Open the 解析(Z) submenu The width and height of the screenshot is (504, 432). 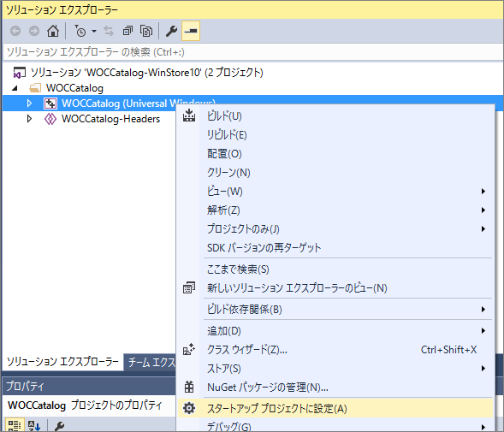pyautogui.click(x=335, y=210)
